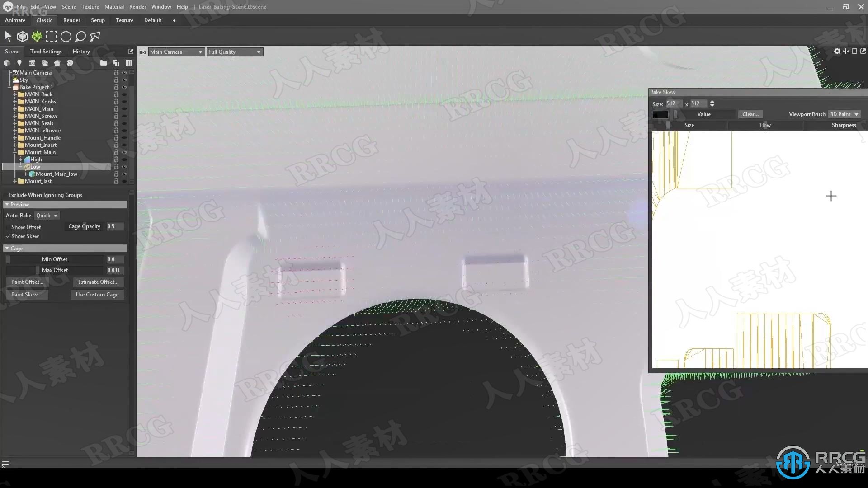Add a new bake project (bread icon)
Image resolution: width=868 pixels, height=488 pixels.
(x=57, y=63)
